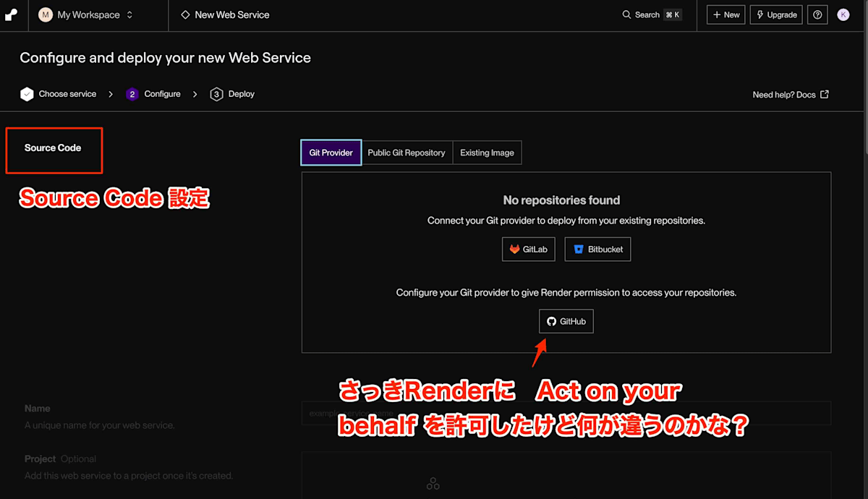The width and height of the screenshot is (868, 499).
Task: Click the lightning icon on Upgrade
Action: click(760, 14)
